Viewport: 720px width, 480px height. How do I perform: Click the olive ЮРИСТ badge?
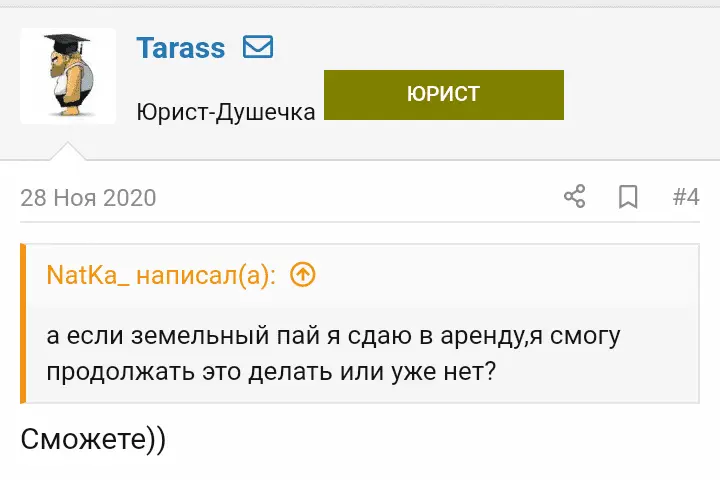point(444,95)
